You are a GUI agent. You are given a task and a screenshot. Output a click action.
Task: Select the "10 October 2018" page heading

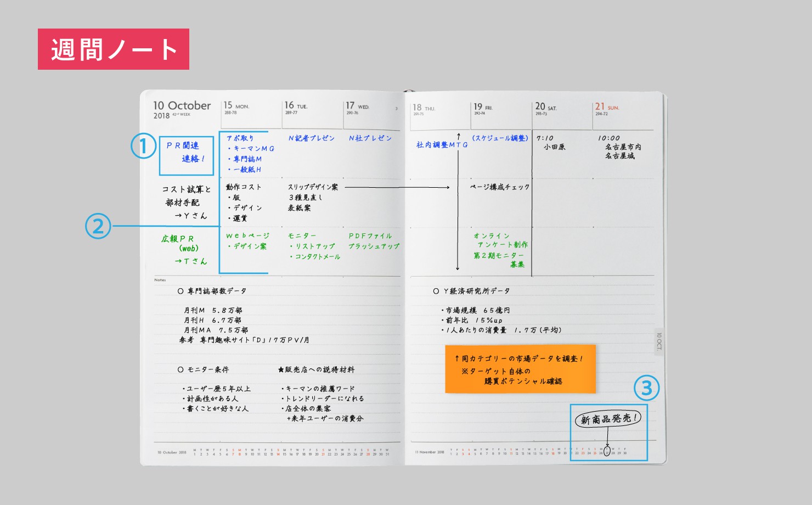[x=182, y=109]
